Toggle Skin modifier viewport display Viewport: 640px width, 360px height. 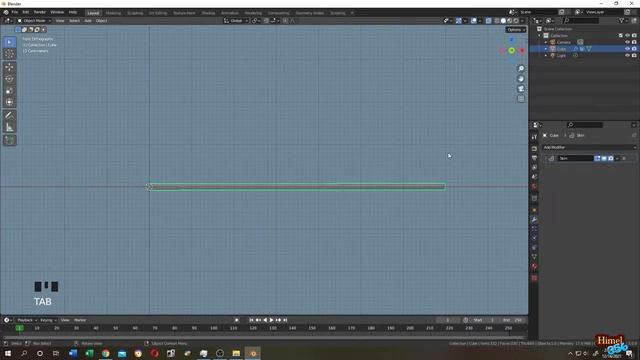click(604, 158)
